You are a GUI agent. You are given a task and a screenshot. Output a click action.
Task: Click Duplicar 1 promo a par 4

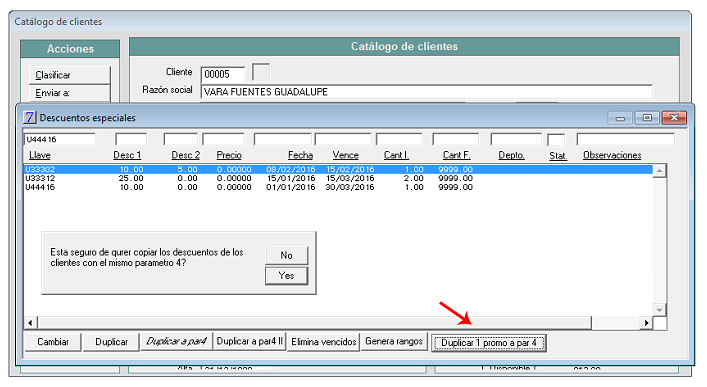tap(489, 343)
